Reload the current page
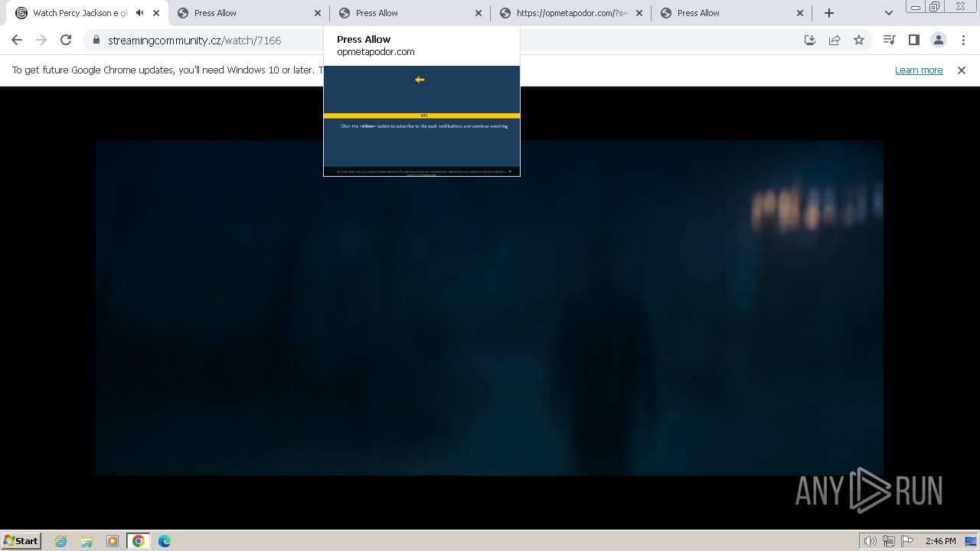Screen dimensions: 980x551 (66, 40)
